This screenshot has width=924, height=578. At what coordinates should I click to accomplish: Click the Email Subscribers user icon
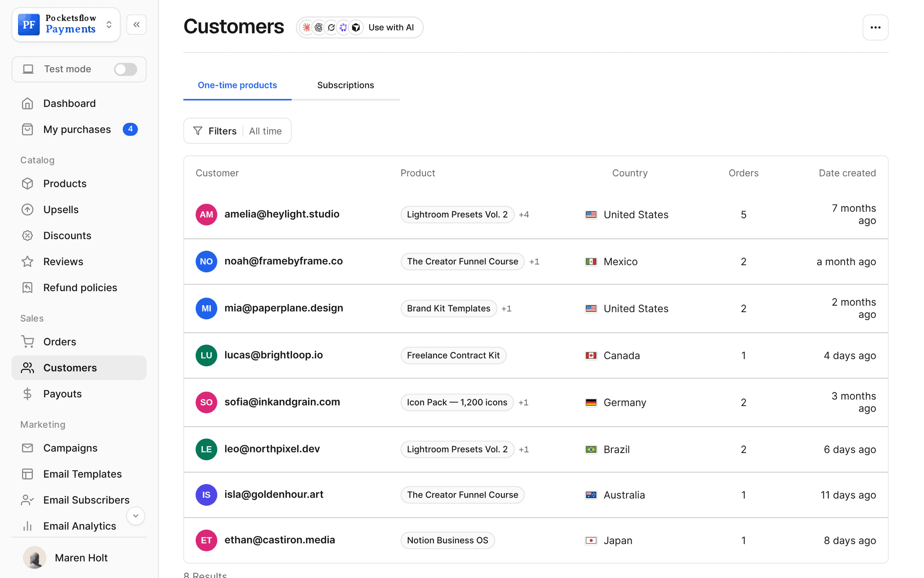[x=28, y=500]
